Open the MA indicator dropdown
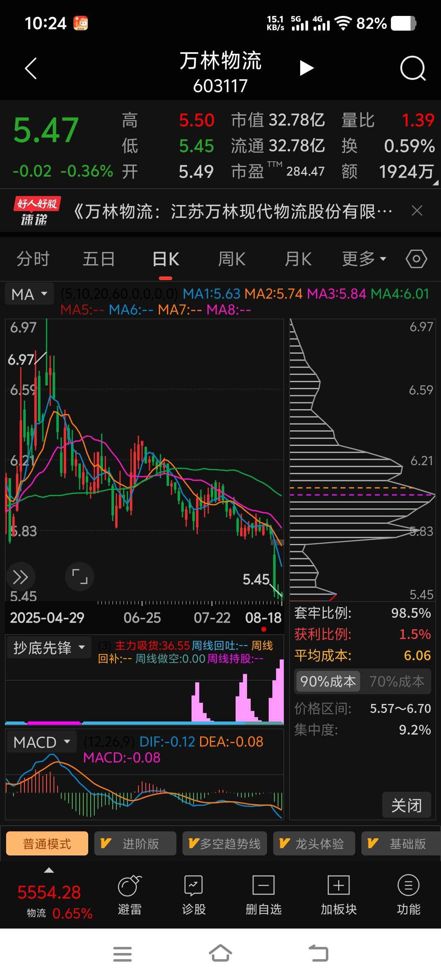 pyautogui.click(x=29, y=294)
